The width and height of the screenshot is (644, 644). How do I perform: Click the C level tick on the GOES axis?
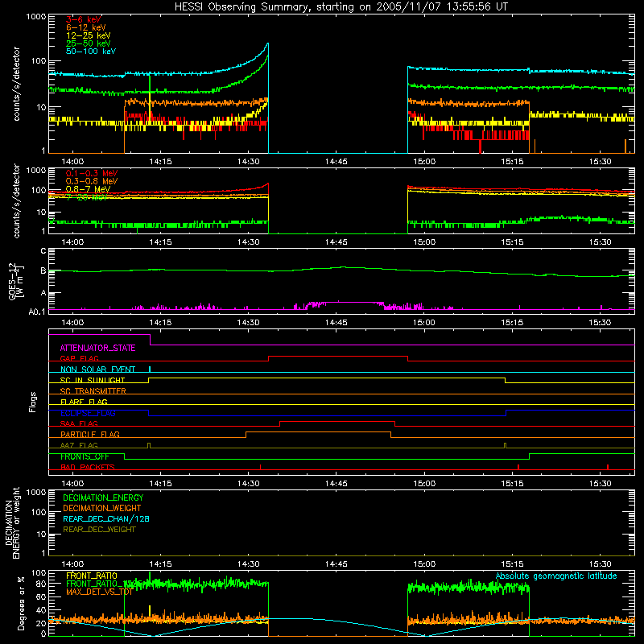click(43, 250)
